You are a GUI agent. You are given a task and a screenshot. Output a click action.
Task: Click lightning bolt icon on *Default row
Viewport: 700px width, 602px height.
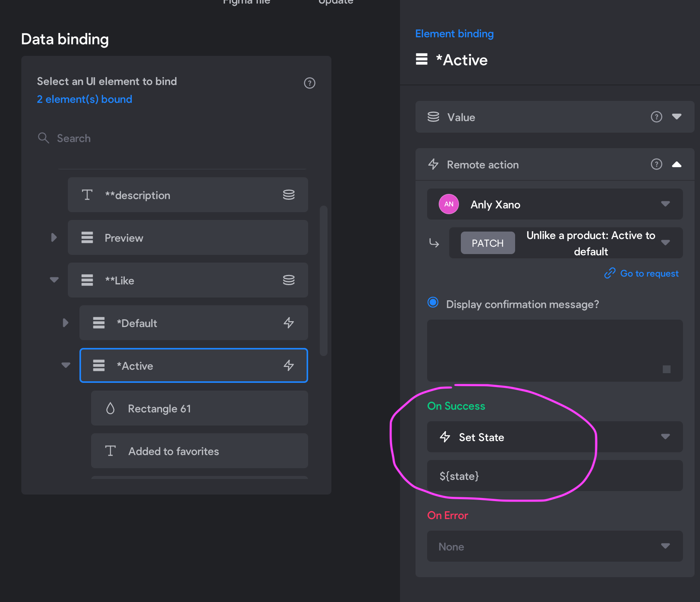289,323
